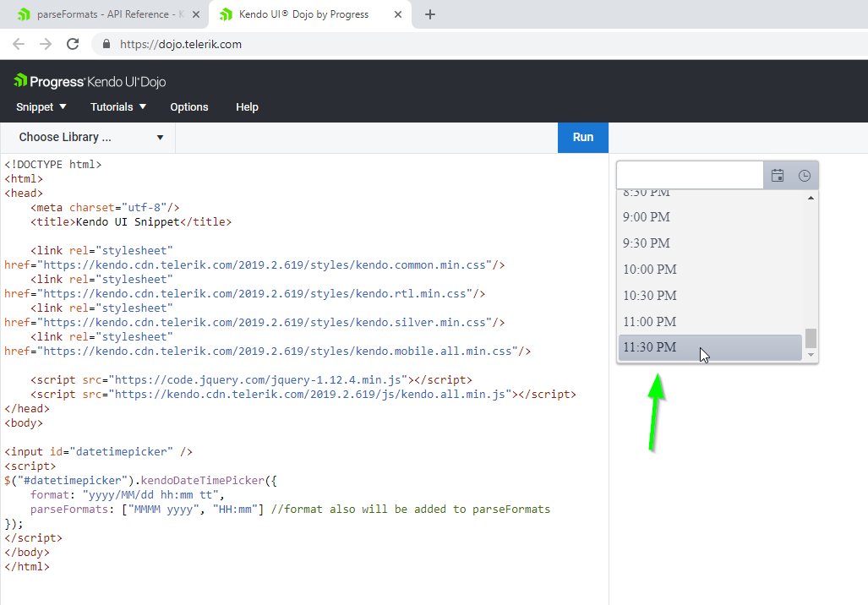
Task: Click the meta charset utf-8 line
Action: tap(105, 208)
